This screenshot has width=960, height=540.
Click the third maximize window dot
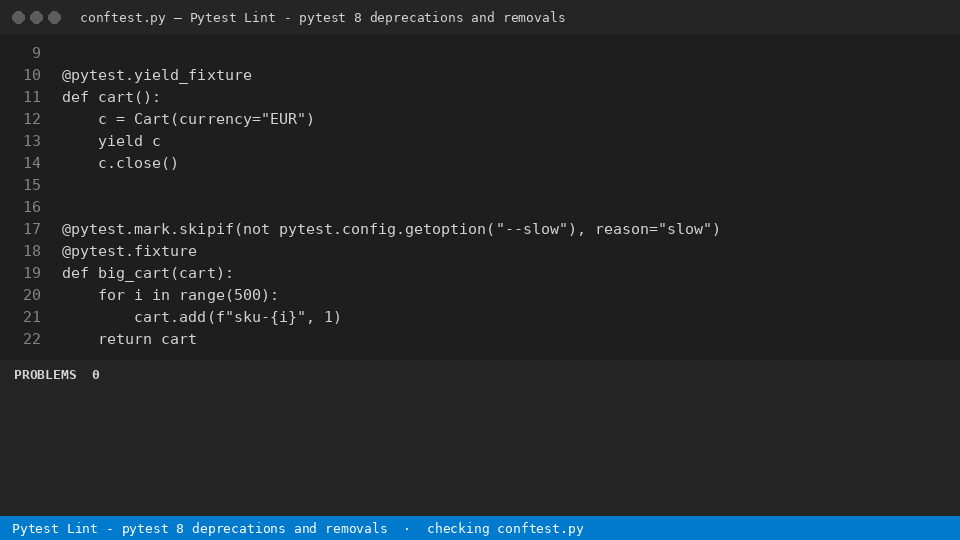pos(54,18)
